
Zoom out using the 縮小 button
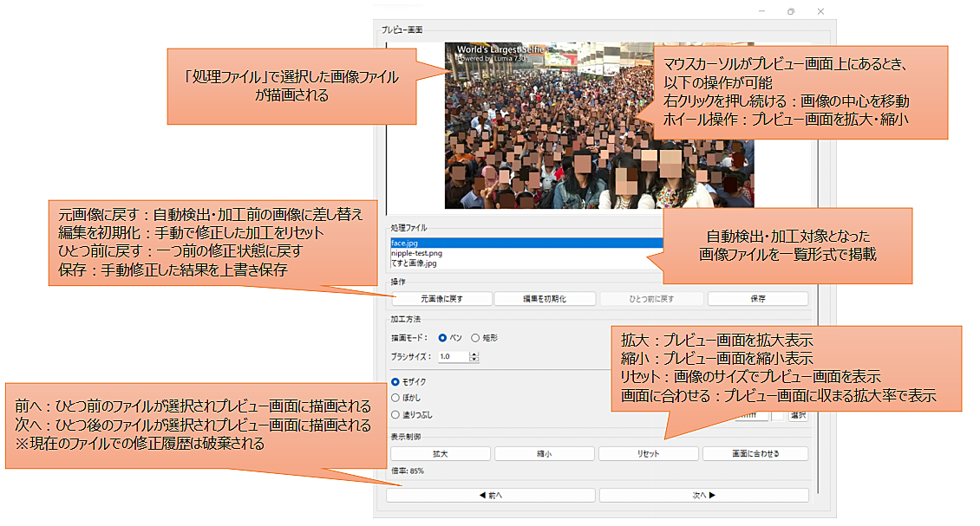(544, 453)
